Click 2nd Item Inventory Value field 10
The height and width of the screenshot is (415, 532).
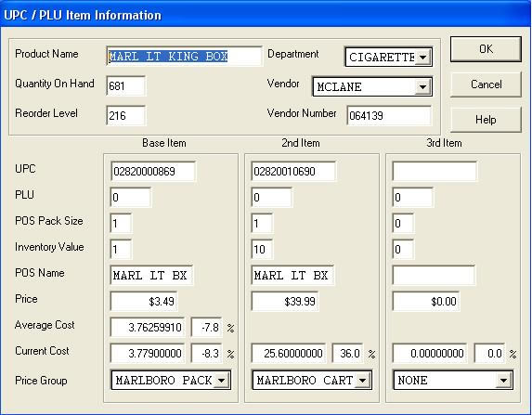[262, 250]
